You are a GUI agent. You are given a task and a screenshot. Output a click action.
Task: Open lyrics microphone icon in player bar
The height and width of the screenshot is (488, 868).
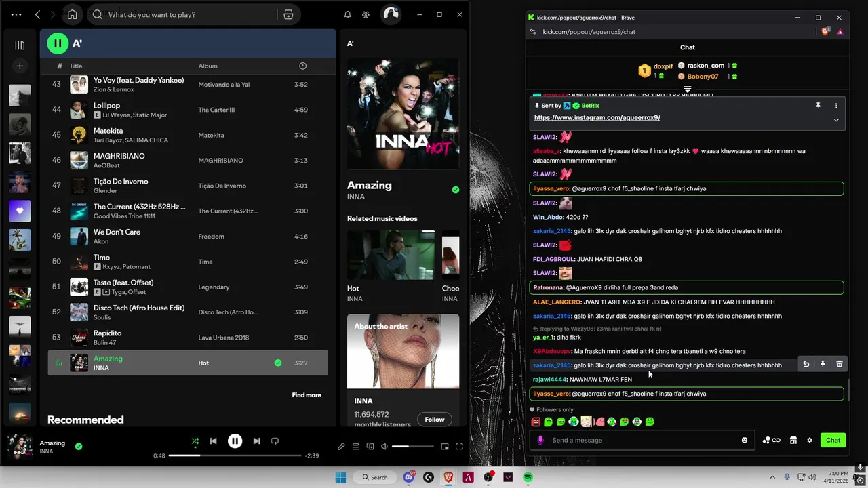pyautogui.click(x=341, y=447)
